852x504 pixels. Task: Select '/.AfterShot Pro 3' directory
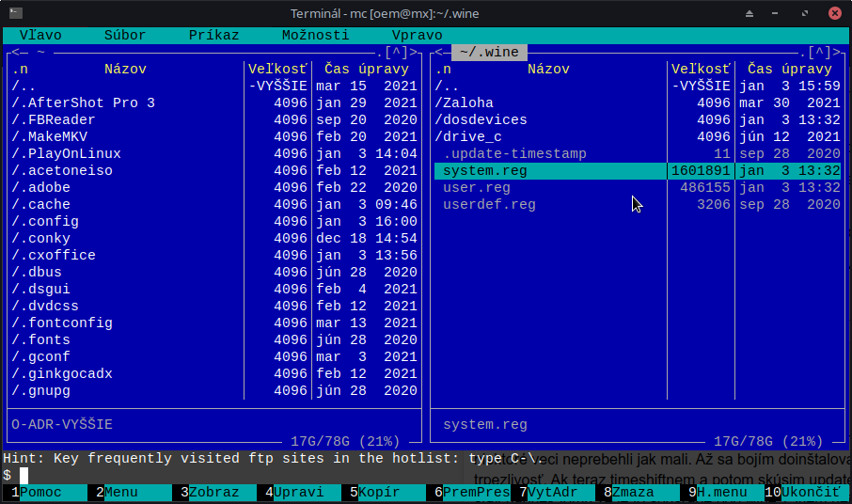[214, 102]
